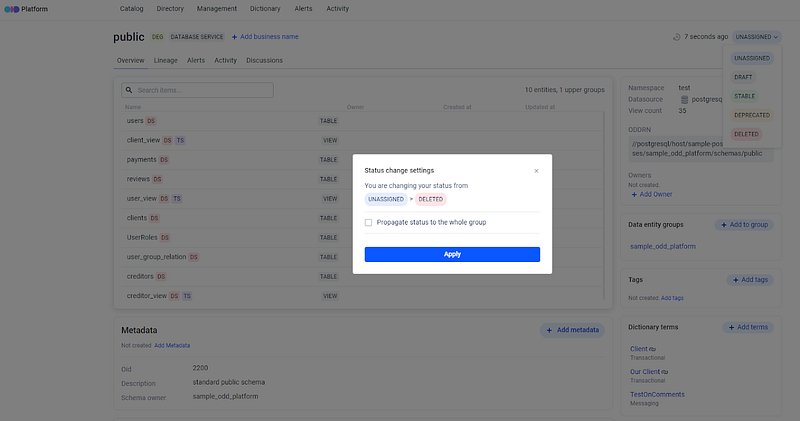The width and height of the screenshot is (800, 421).
Task: Open the Directory menu
Action: click(x=170, y=9)
